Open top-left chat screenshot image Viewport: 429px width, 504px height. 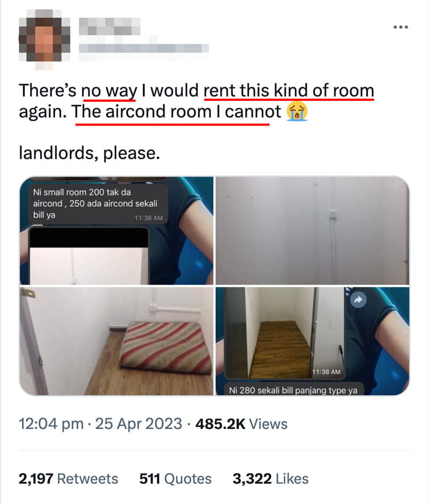(x=116, y=231)
